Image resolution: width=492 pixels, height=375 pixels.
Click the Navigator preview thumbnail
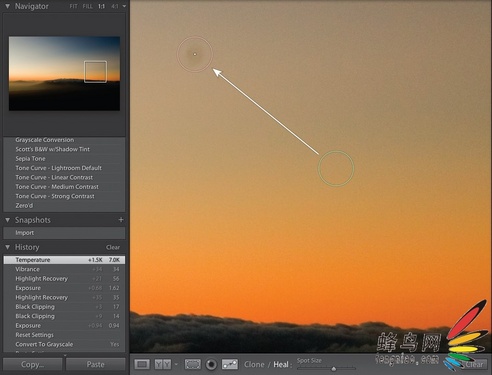tap(64, 73)
